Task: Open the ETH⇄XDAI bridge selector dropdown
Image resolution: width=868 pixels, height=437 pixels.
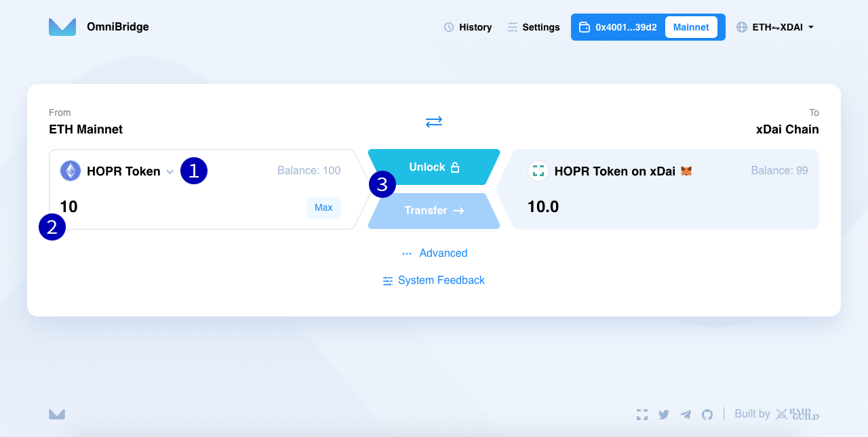Action: point(775,27)
